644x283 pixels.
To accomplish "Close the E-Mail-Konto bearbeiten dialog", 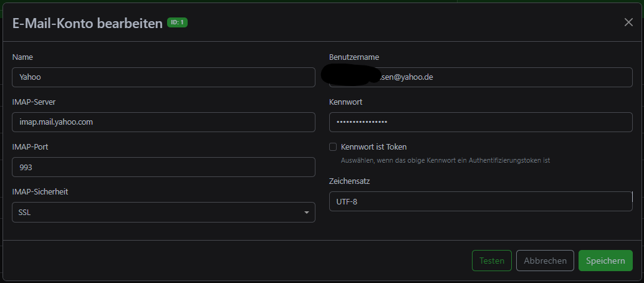I will tap(628, 22).
